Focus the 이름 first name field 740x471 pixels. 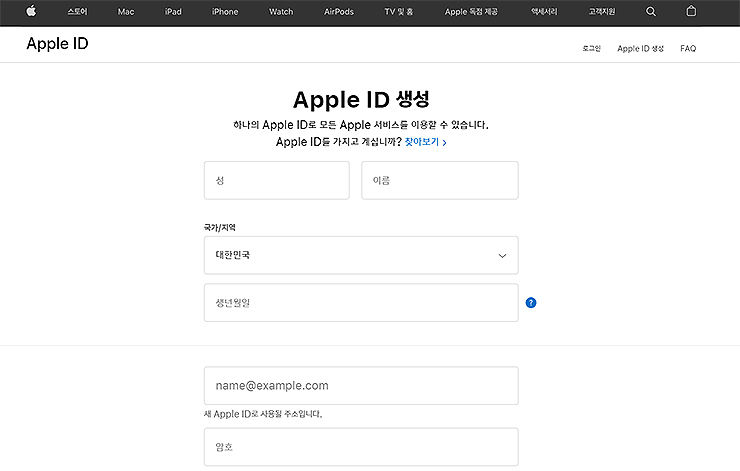click(x=440, y=180)
